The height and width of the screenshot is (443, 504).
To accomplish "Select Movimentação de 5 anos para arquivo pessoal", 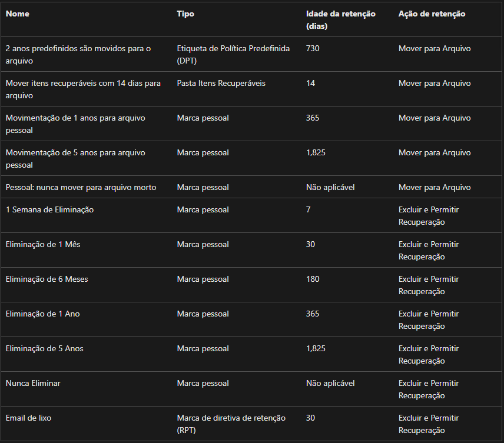I will tap(75, 158).
